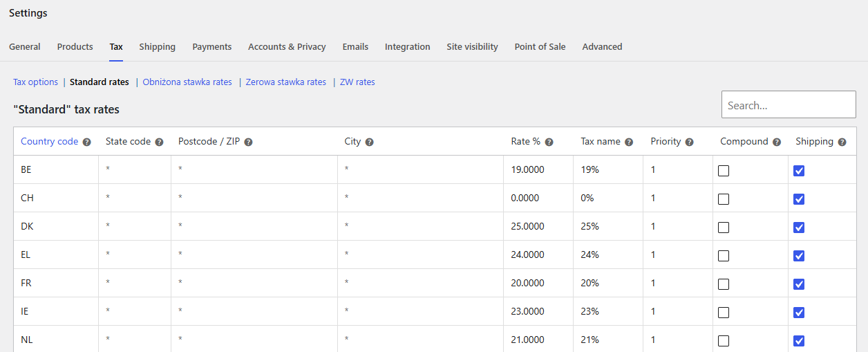
Task: Open Accounts & Privacy tab
Action: pos(287,47)
